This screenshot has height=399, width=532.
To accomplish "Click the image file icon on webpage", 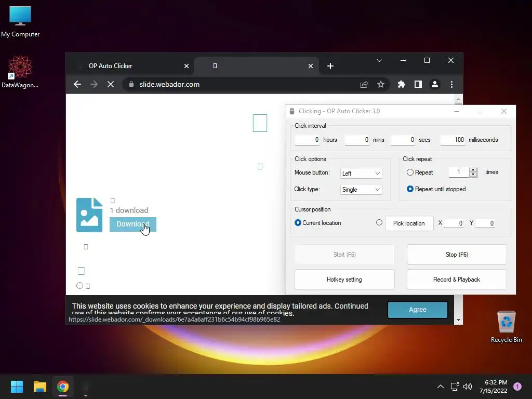I will [x=89, y=215].
